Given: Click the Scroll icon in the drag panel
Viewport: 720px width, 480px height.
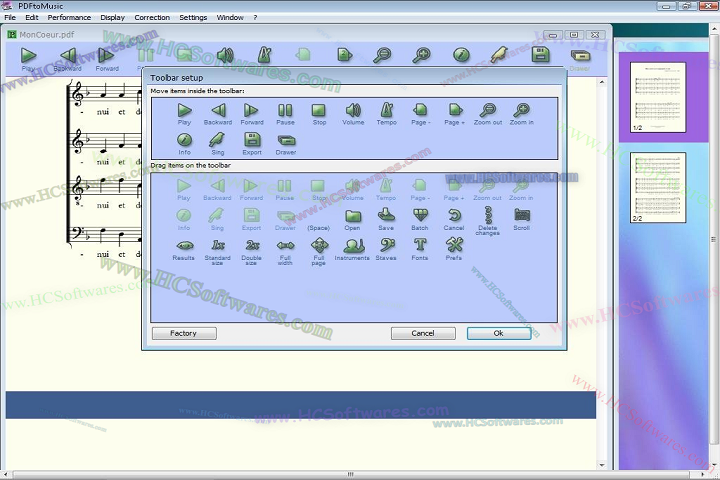Looking at the screenshot, I should (x=522, y=215).
